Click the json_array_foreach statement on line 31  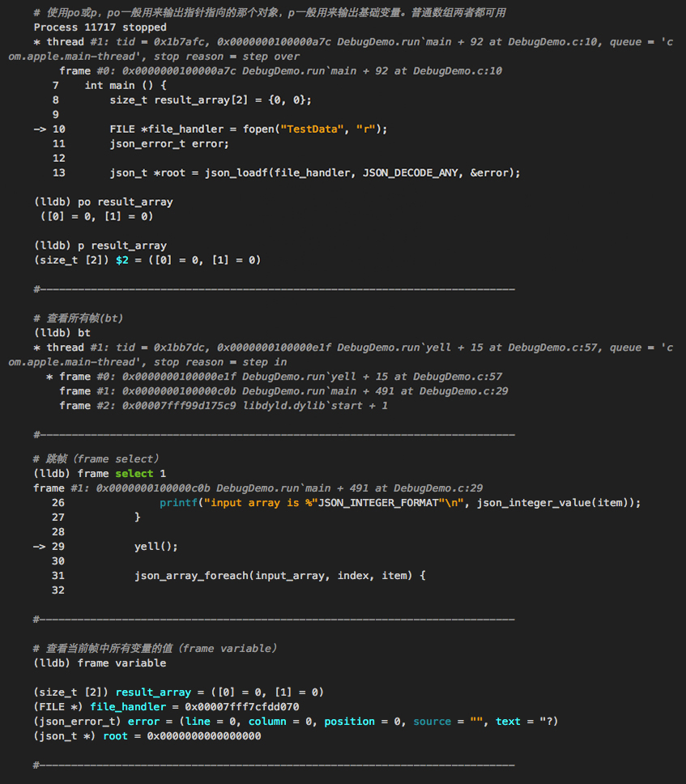click(x=279, y=576)
